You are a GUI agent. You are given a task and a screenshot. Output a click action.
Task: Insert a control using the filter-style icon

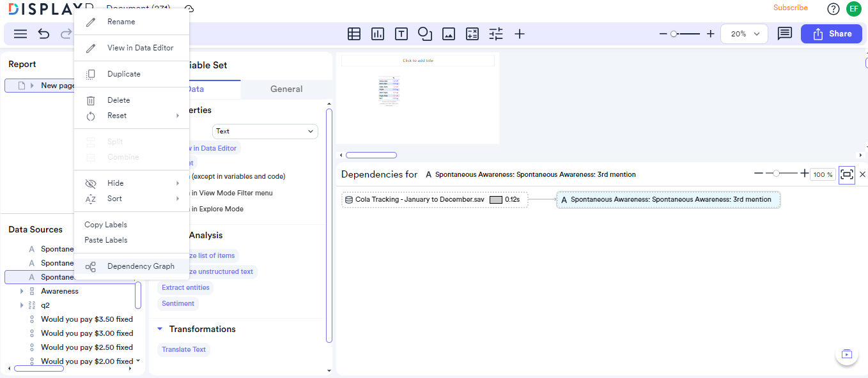(495, 34)
